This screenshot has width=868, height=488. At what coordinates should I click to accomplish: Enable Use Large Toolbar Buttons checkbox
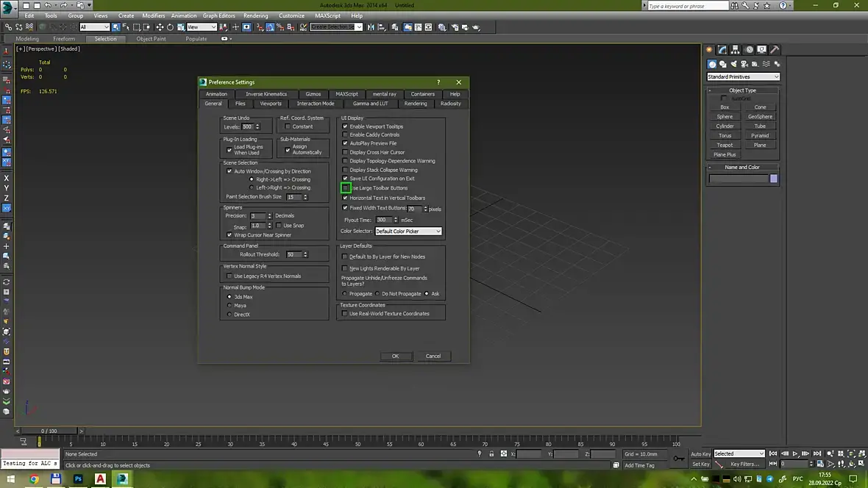346,188
